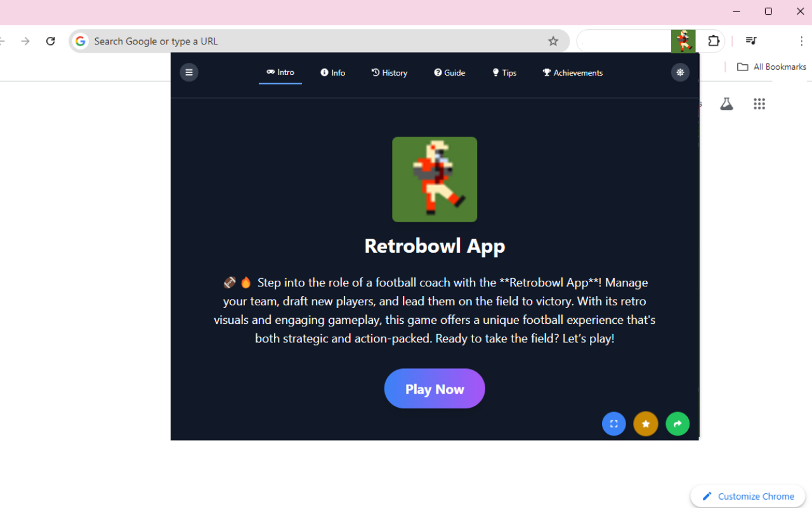
Task: Open the History tab
Action: [390, 73]
